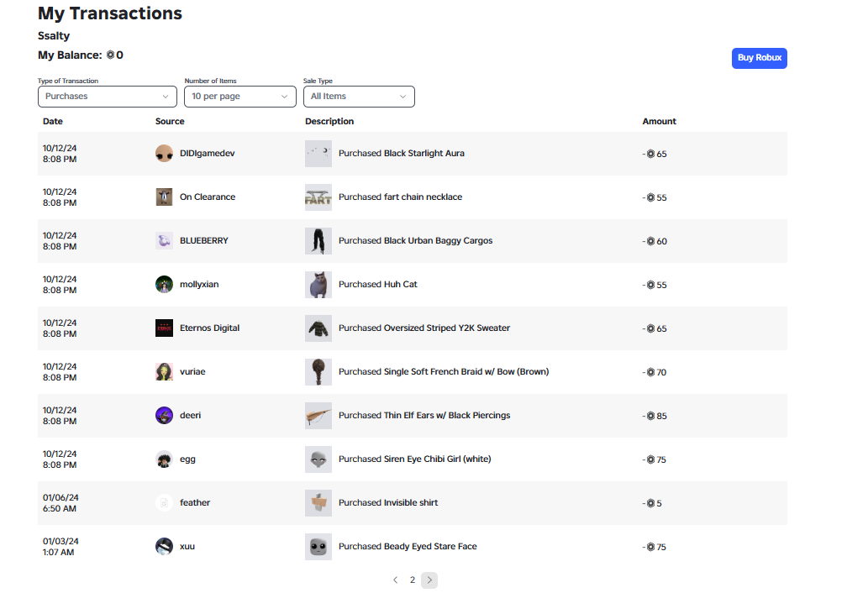
Task: Click xuu's avatar icon
Action: [x=164, y=547]
